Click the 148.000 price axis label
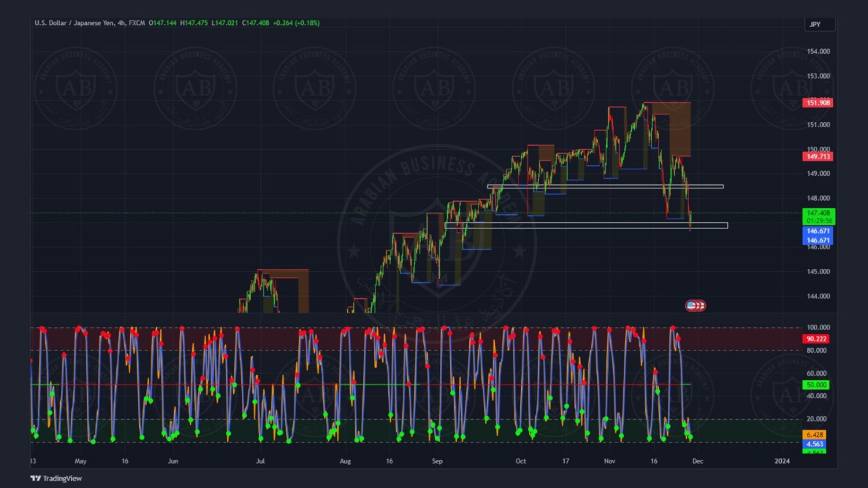 pos(818,198)
